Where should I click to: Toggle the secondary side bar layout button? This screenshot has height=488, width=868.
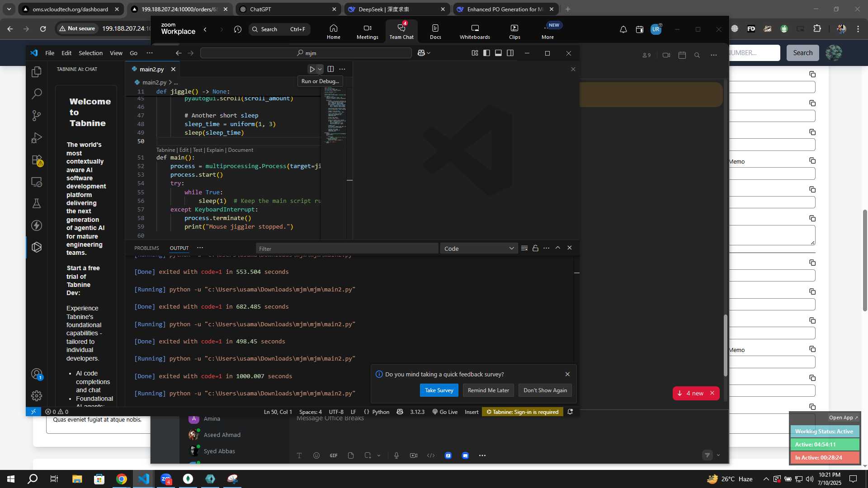point(510,53)
